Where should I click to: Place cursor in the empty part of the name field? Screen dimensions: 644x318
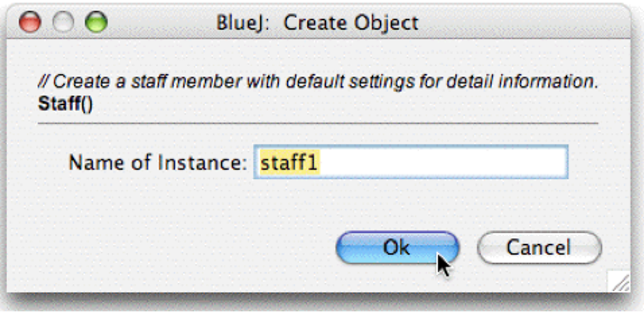pyautogui.click(x=443, y=163)
